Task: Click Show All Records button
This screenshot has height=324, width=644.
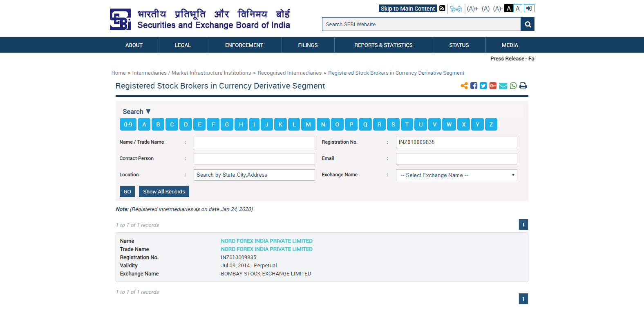Action: point(164,192)
